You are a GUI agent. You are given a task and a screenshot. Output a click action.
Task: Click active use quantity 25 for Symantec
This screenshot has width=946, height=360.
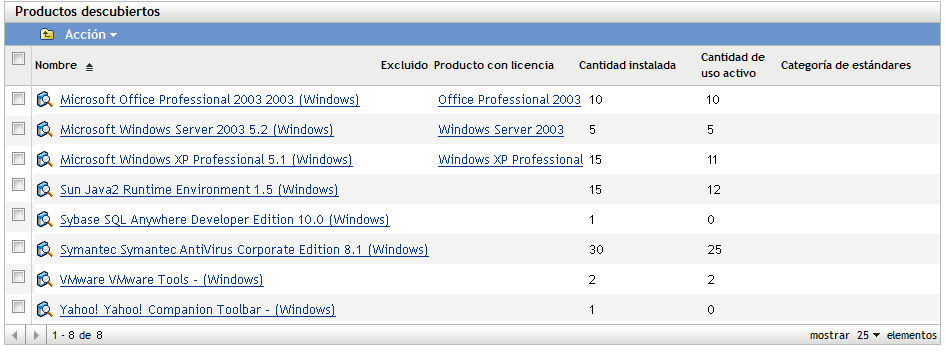(714, 250)
